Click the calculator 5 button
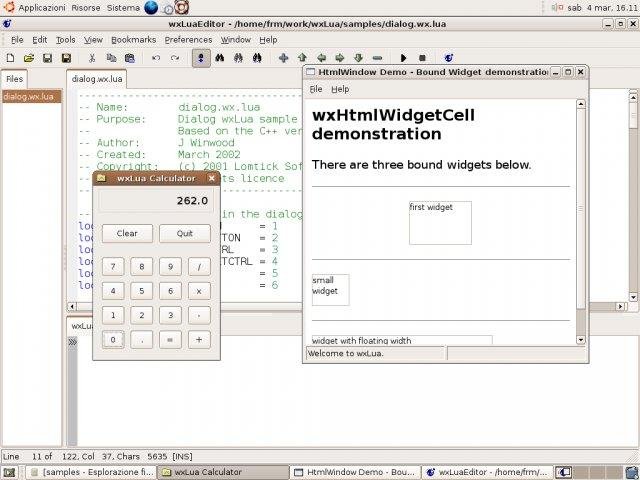The height and width of the screenshot is (480, 640). tap(142, 291)
